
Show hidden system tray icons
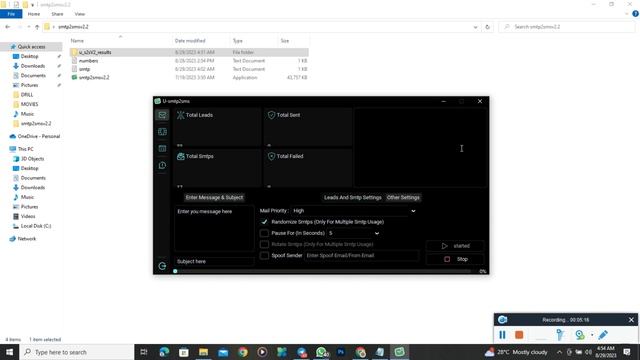tap(559, 352)
